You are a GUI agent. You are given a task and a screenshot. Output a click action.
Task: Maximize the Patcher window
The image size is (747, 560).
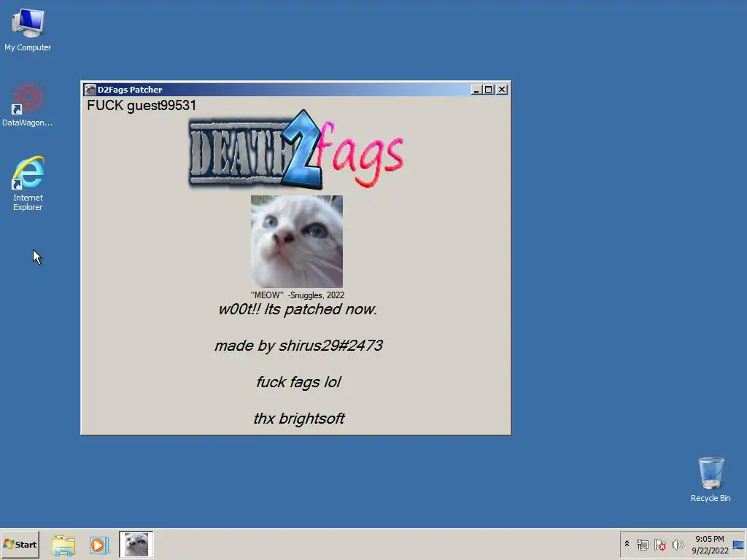(488, 90)
